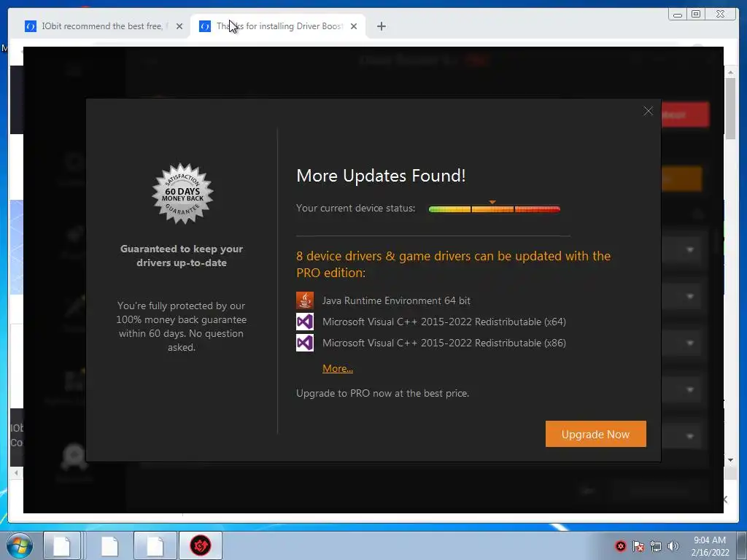Image resolution: width=747 pixels, height=560 pixels.
Task: Open the clock showing 9:04 AM
Action: 710,545
